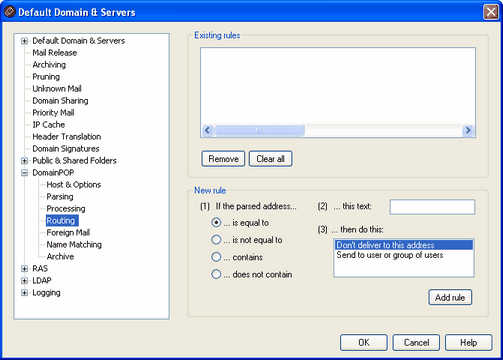Collapse the DomainPOP tree node
This screenshot has height=360, width=503.
(x=24, y=173)
